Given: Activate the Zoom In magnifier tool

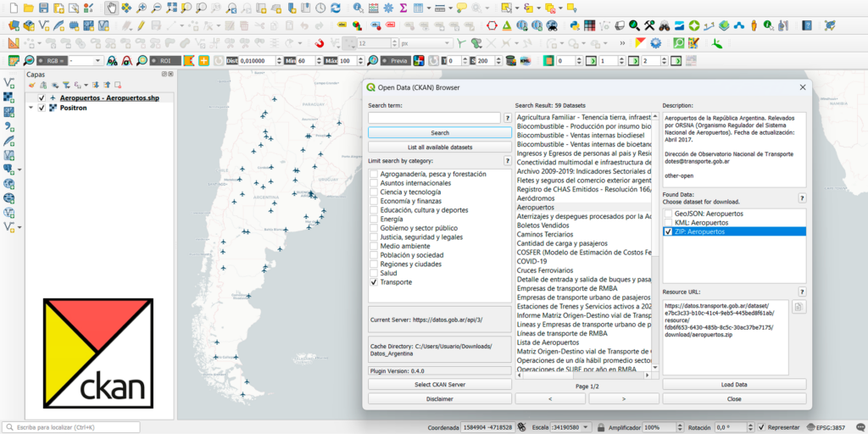Looking at the screenshot, I should click(x=142, y=8).
